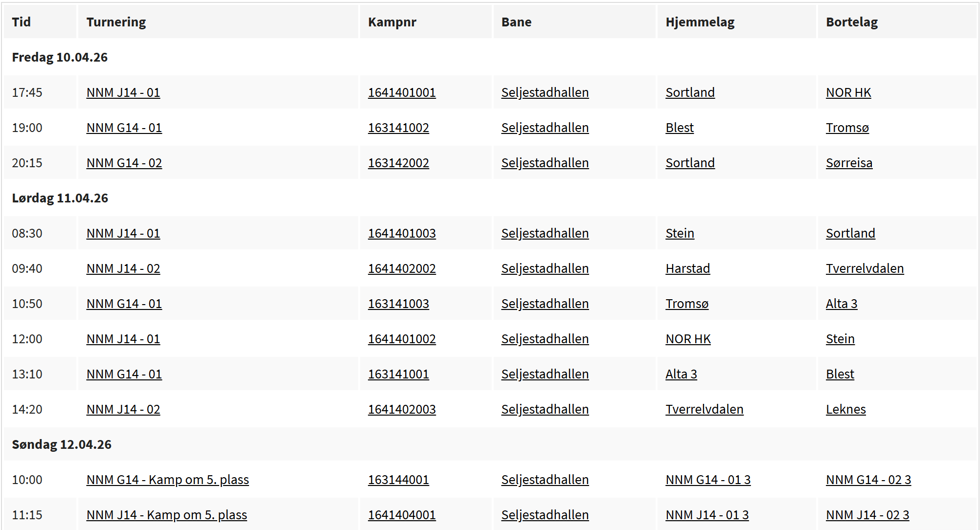The width and height of the screenshot is (980, 530).
Task: Select the Sørreisa team link
Action: click(848, 163)
